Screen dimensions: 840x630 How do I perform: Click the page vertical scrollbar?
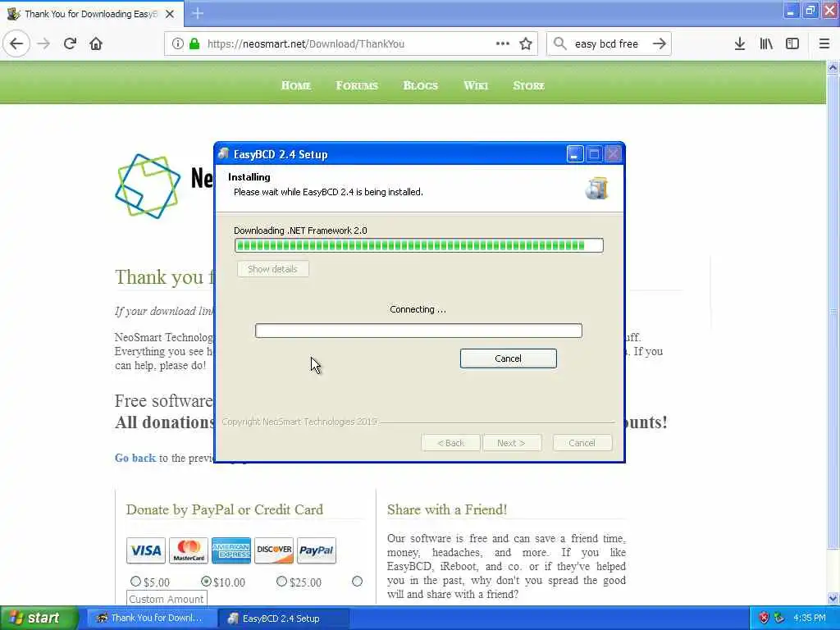coord(833,311)
